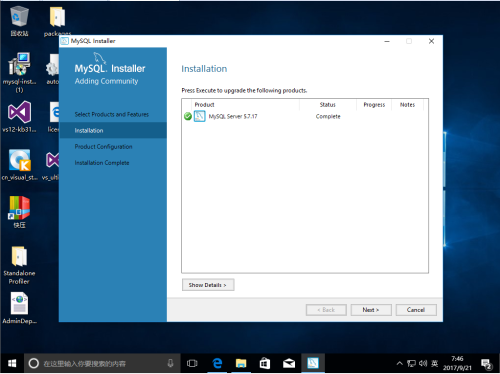Click MySQL Installer taskbar button
Image resolution: width=500 pixels, height=374 pixels.
(x=313, y=363)
